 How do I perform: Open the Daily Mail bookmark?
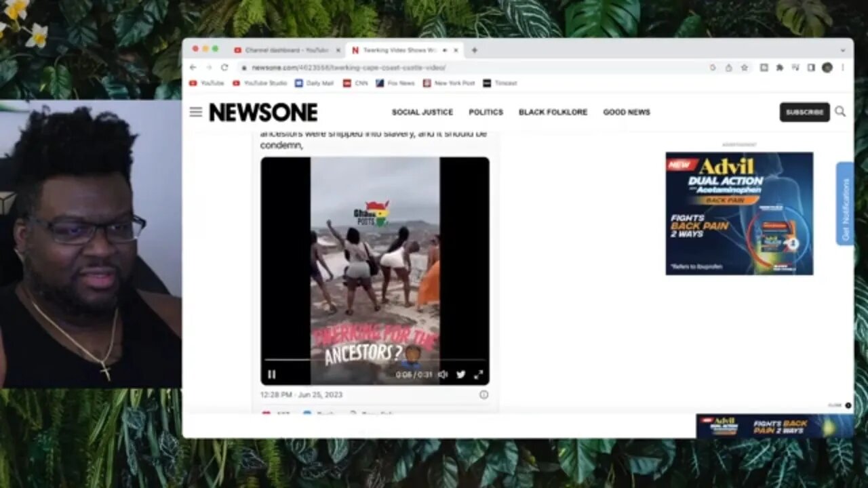click(314, 83)
